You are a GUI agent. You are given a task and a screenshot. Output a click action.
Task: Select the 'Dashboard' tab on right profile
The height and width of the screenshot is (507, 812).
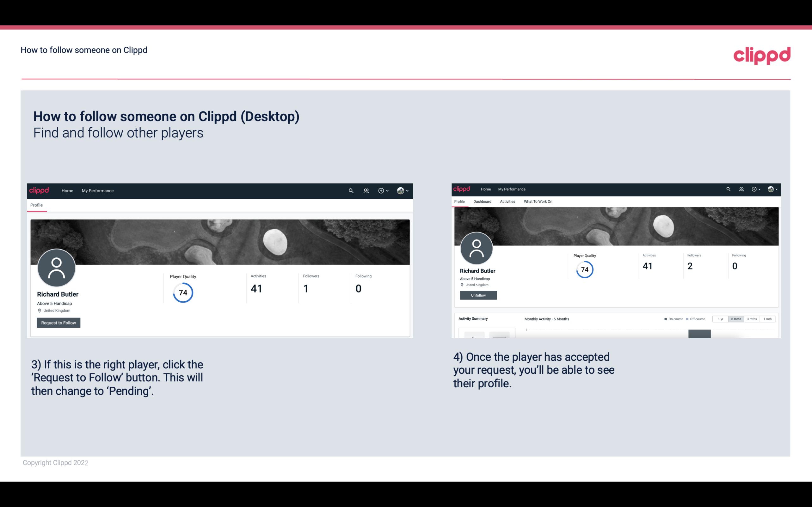tap(482, 202)
